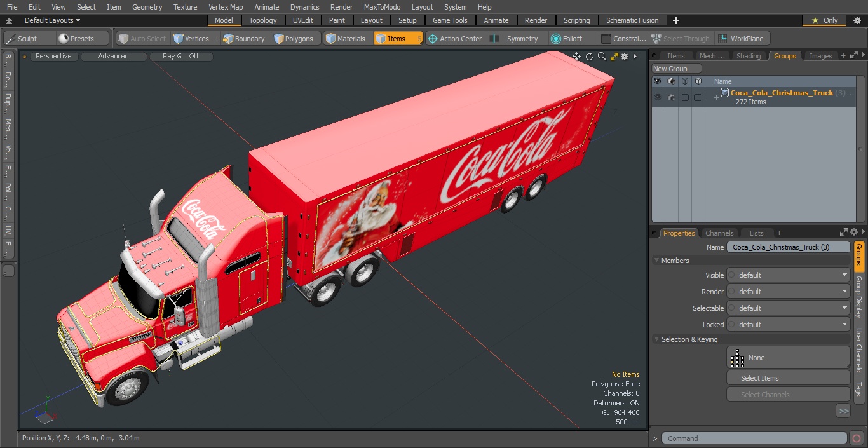Open the Geometry menu
This screenshot has height=448, width=868.
coord(147,7)
